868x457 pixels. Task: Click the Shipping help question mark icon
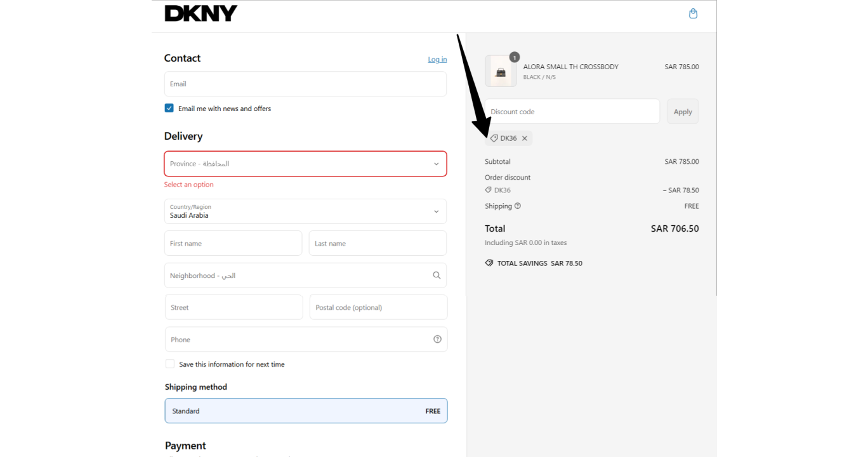coord(518,206)
